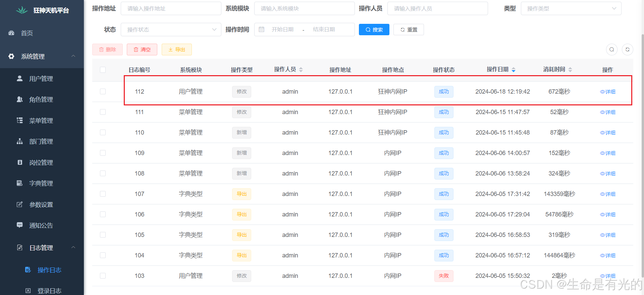The width and height of the screenshot is (644, 295).
Task: Check the checkbox for log 106
Action: (103, 214)
